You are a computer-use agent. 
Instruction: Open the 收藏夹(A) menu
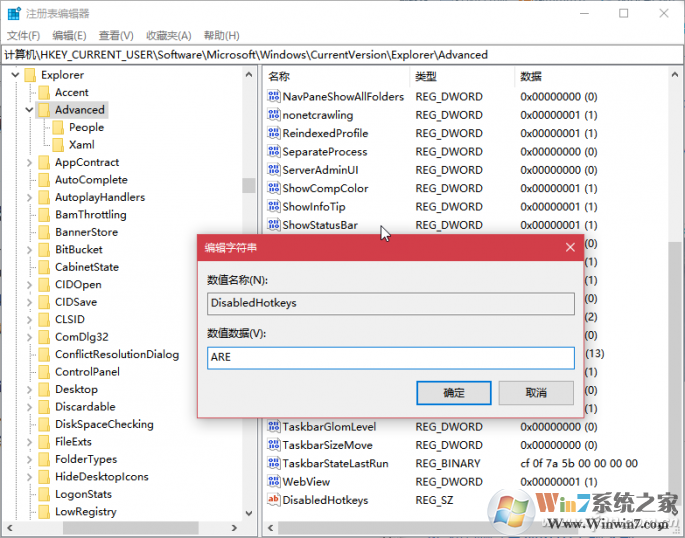click(168, 35)
